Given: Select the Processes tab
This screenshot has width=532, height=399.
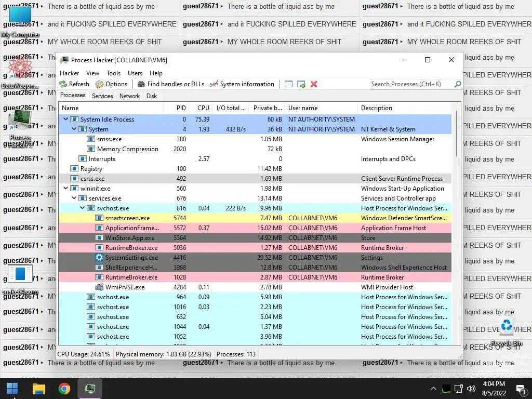Looking at the screenshot, I should (x=73, y=96).
